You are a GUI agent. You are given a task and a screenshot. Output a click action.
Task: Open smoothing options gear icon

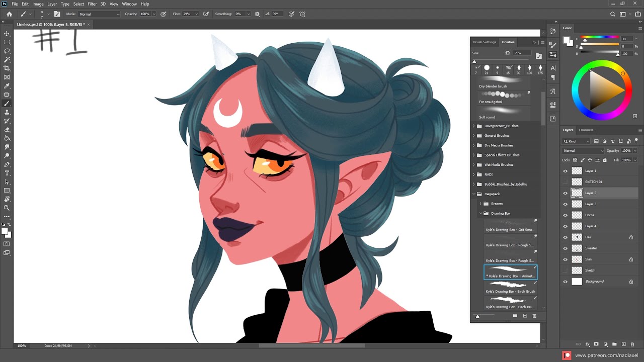point(258,14)
